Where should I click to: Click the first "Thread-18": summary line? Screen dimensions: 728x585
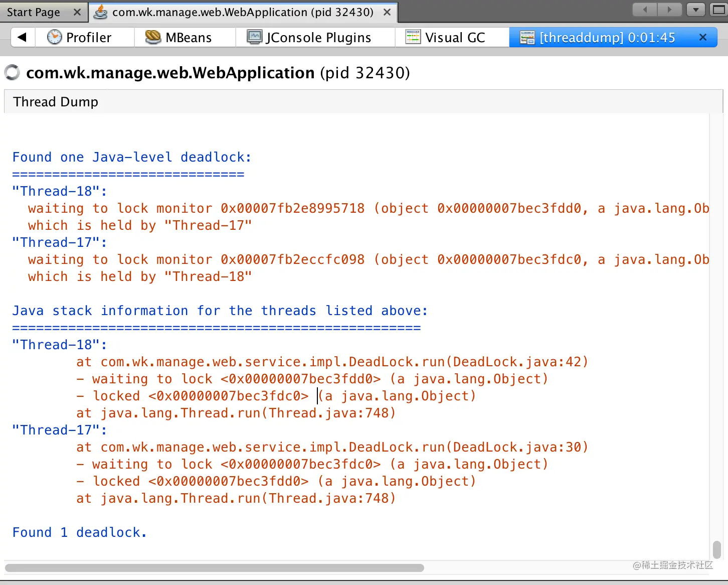(x=60, y=191)
